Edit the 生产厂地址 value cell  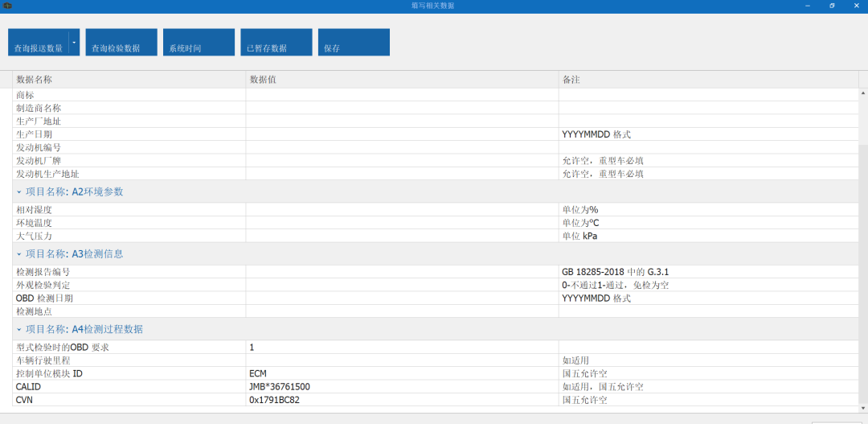coord(403,121)
